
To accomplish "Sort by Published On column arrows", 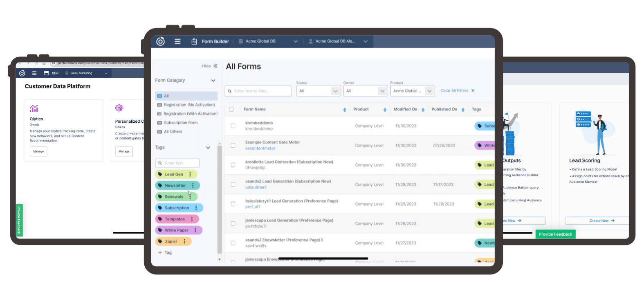I will click(463, 110).
